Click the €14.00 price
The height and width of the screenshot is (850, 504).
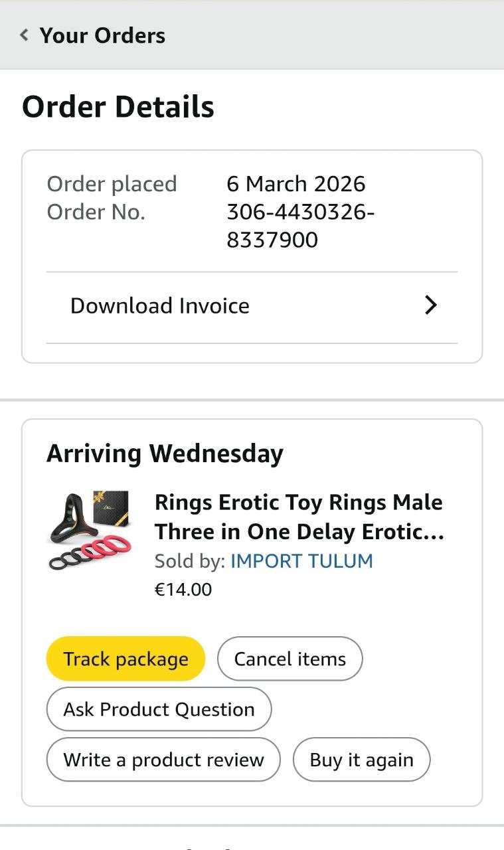point(183,589)
